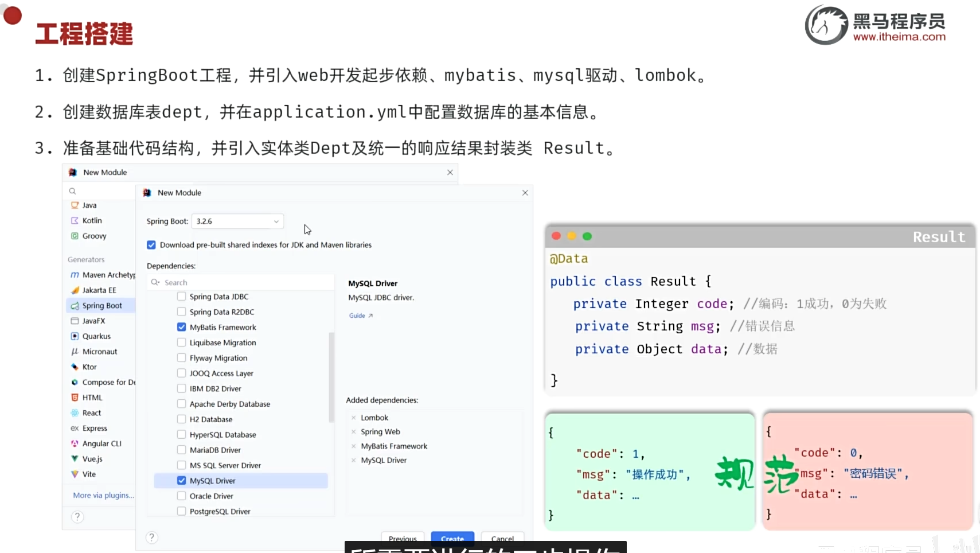Click the Apache Derby Database label
Viewport: 980px width, 553px height.
[230, 404]
